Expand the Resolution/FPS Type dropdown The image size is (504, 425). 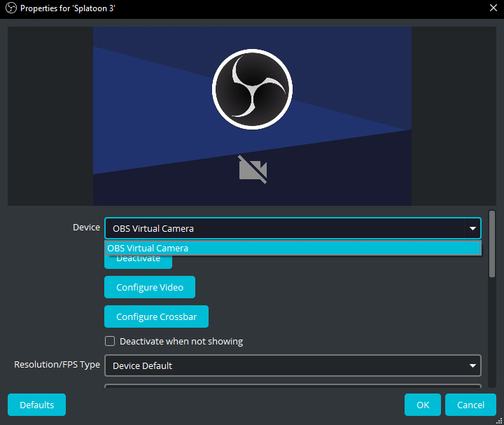point(293,365)
